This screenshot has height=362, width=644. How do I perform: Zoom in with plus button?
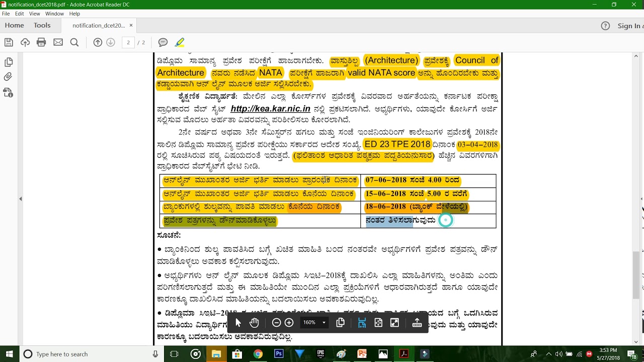tap(289, 323)
